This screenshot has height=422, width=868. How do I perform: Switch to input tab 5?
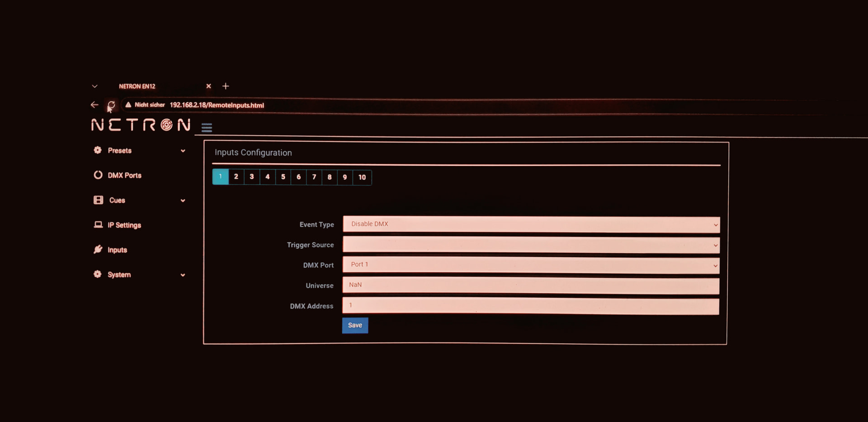pos(283,177)
